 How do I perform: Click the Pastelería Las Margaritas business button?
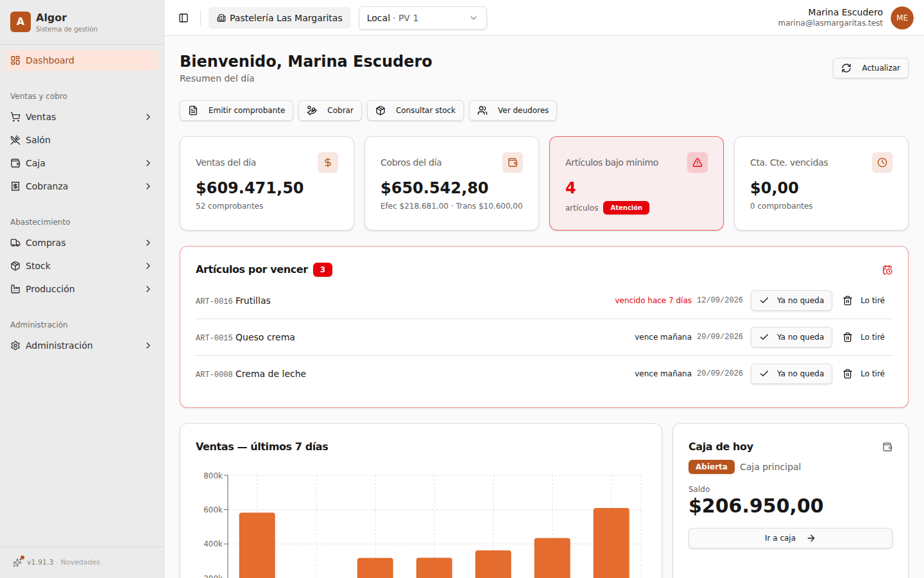click(x=280, y=18)
